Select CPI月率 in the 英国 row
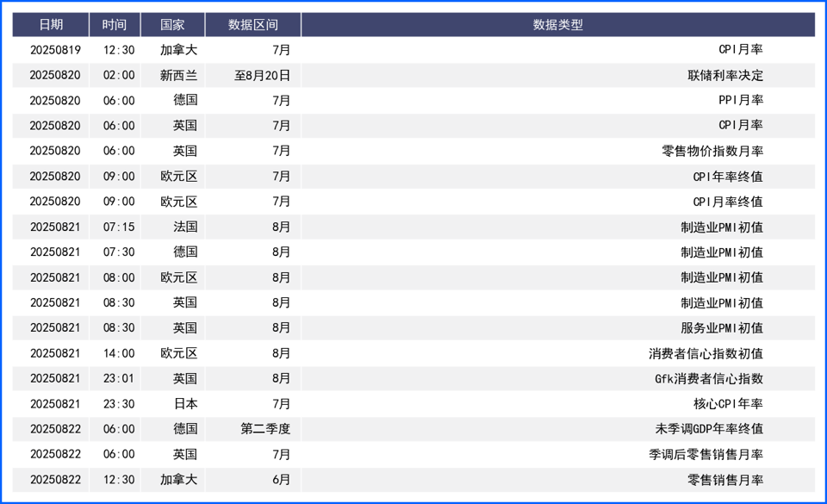 pos(741,126)
